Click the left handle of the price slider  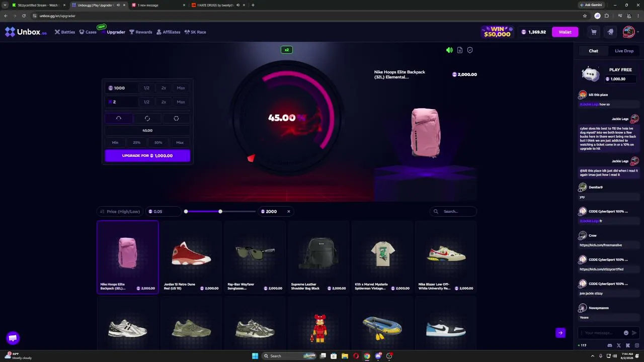pyautogui.click(x=186, y=212)
